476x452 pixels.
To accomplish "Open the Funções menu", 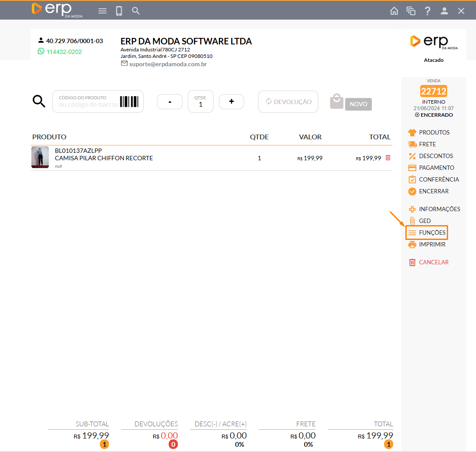I will 427,233.
